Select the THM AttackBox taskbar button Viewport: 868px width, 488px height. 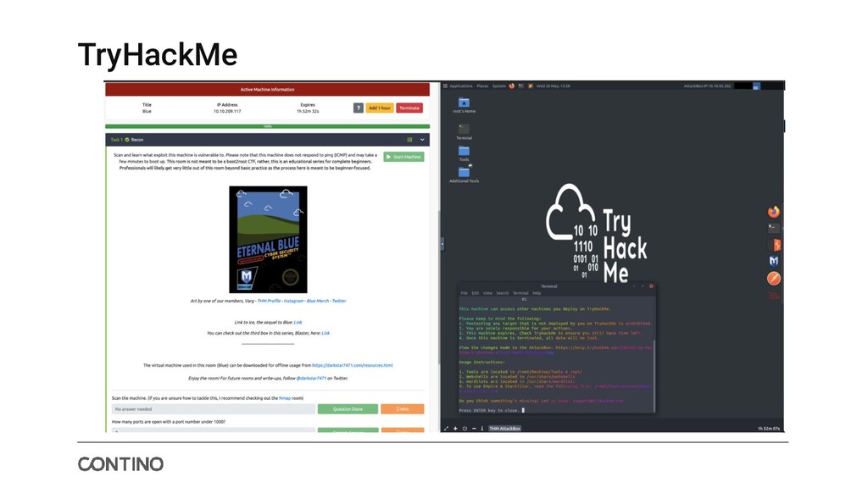click(505, 428)
